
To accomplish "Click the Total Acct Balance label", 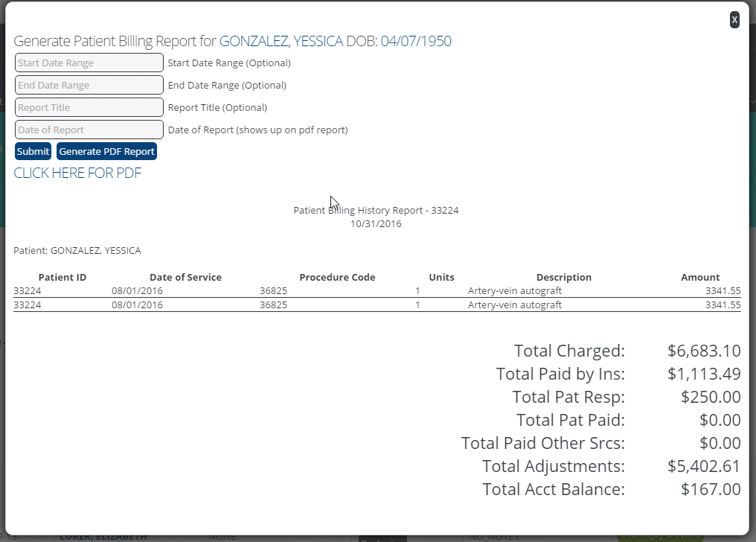I will pos(554,489).
